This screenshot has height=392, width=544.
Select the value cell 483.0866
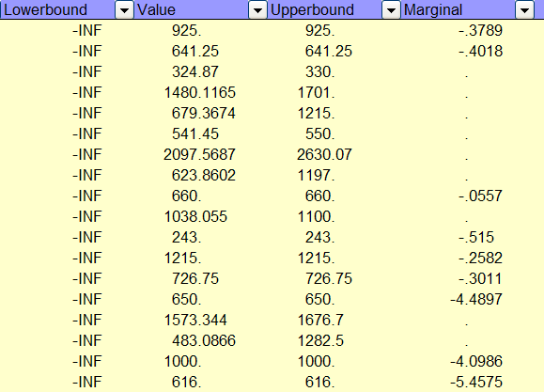pyautogui.click(x=204, y=340)
